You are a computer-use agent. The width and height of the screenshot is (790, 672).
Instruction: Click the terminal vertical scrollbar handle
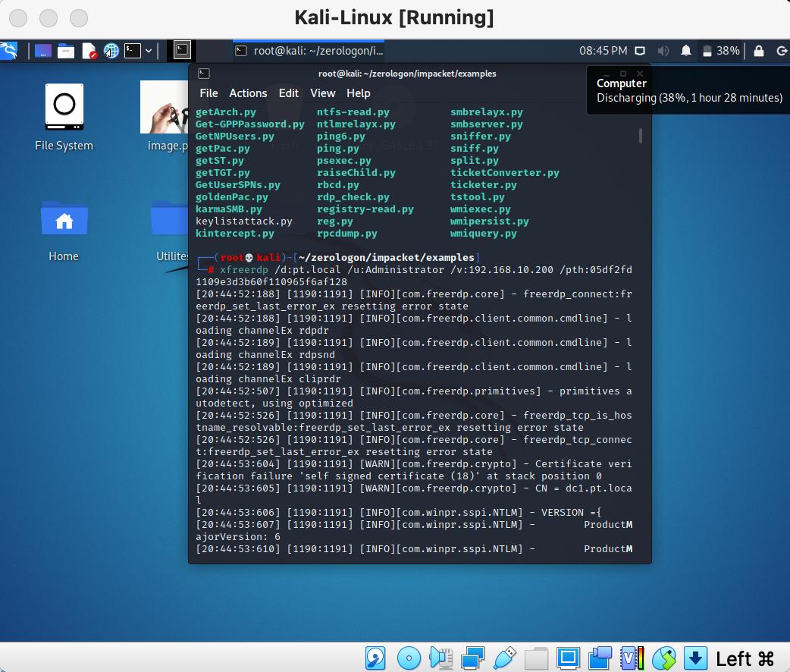641,136
